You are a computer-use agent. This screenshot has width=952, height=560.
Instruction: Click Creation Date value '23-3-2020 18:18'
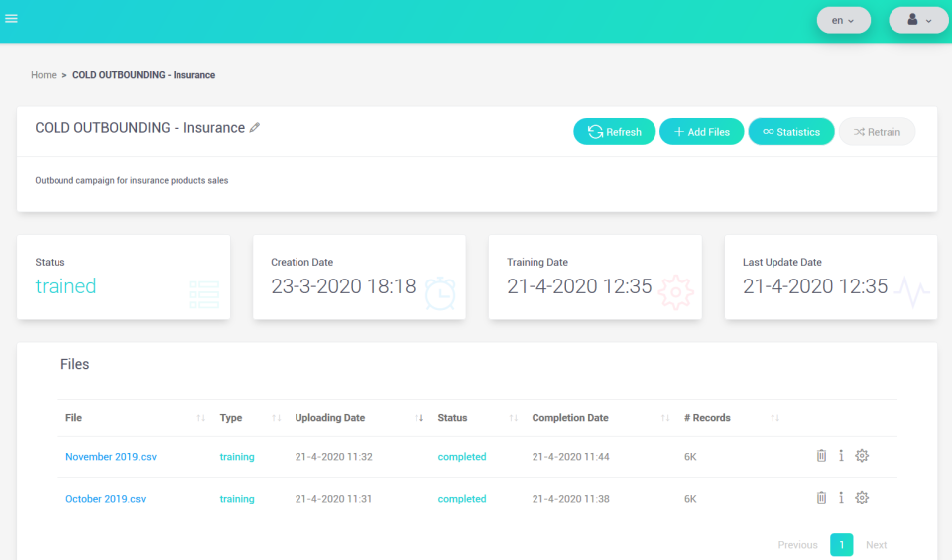click(343, 285)
